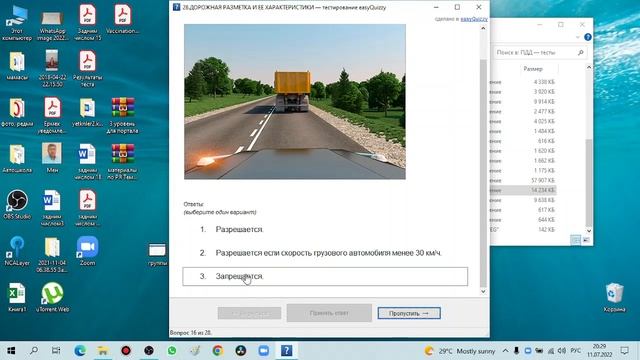The image size is (640, 360).
Task: Sort by 'Размер' column in Explorer
Action: [x=533, y=69]
